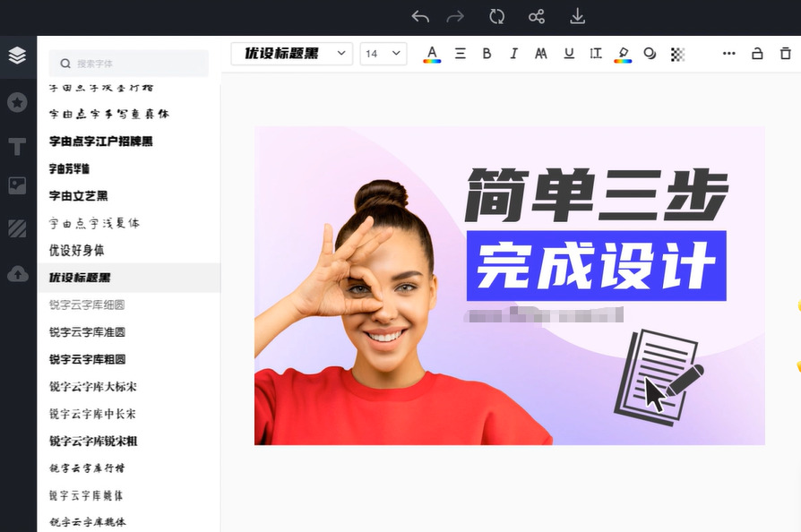Screen dimensions: 801x532
Task: Open the cloud upload sidebar icon
Action: click(18, 274)
